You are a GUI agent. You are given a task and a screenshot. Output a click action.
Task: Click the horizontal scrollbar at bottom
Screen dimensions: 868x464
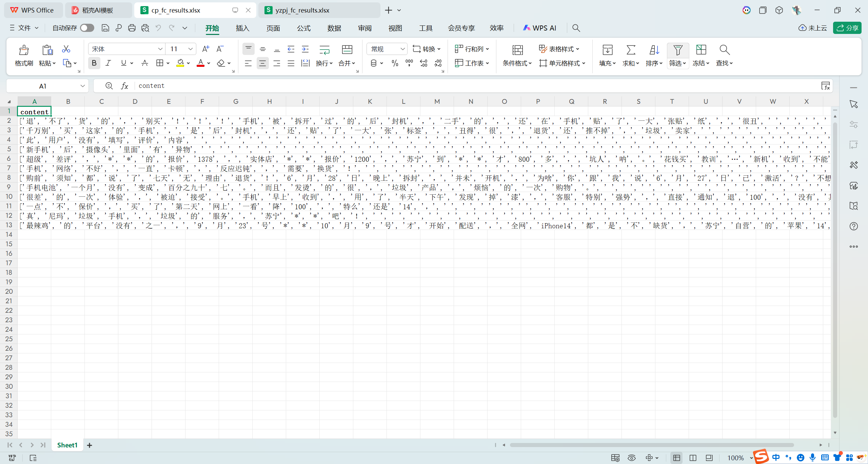pos(652,445)
